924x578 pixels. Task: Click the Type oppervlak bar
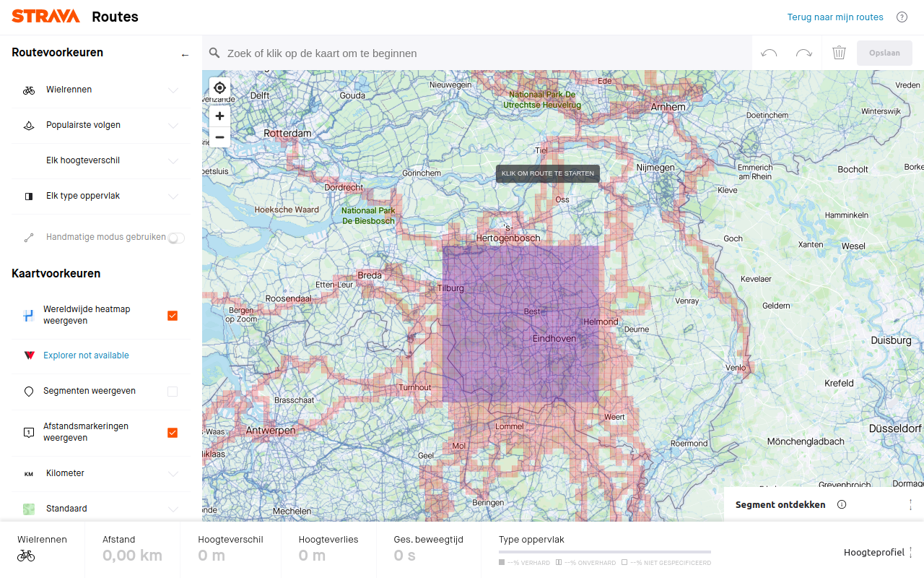605,552
